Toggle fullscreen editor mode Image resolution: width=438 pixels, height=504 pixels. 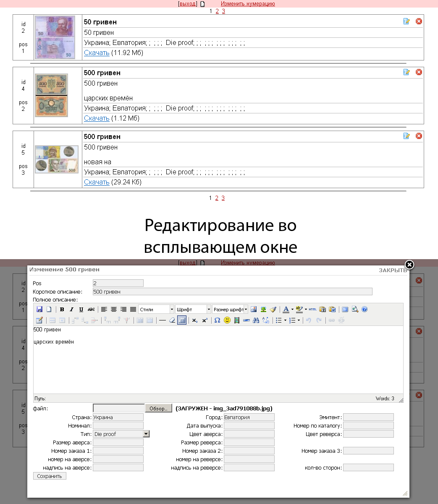[x=345, y=310]
